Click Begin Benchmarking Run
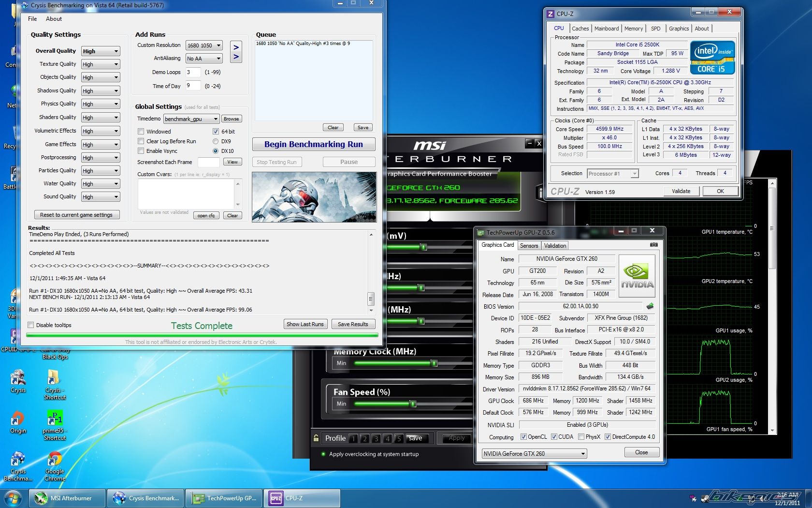 [314, 144]
